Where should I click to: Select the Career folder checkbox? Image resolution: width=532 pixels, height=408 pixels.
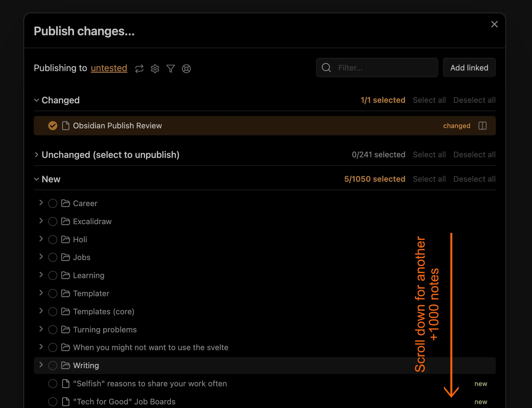[x=53, y=203]
